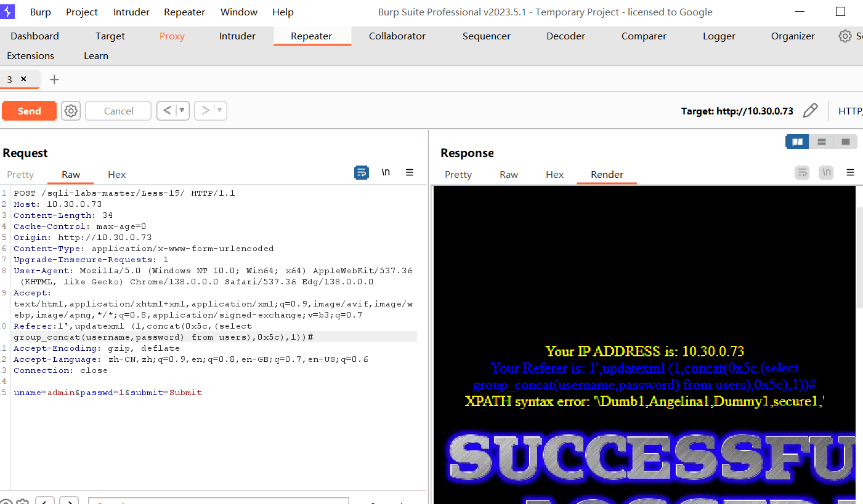Select request Pretty view tab
This screenshot has height=504, width=863.
[x=20, y=175]
